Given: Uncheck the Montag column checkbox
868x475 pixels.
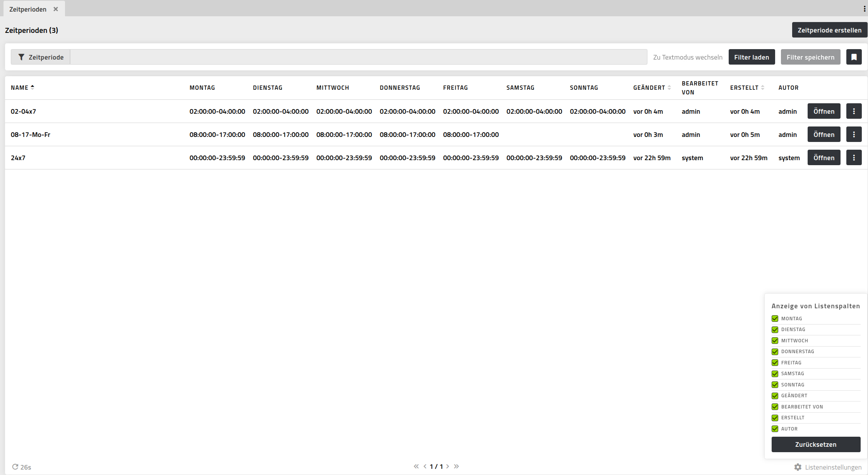Looking at the screenshot, I should (x=775, y=319).
